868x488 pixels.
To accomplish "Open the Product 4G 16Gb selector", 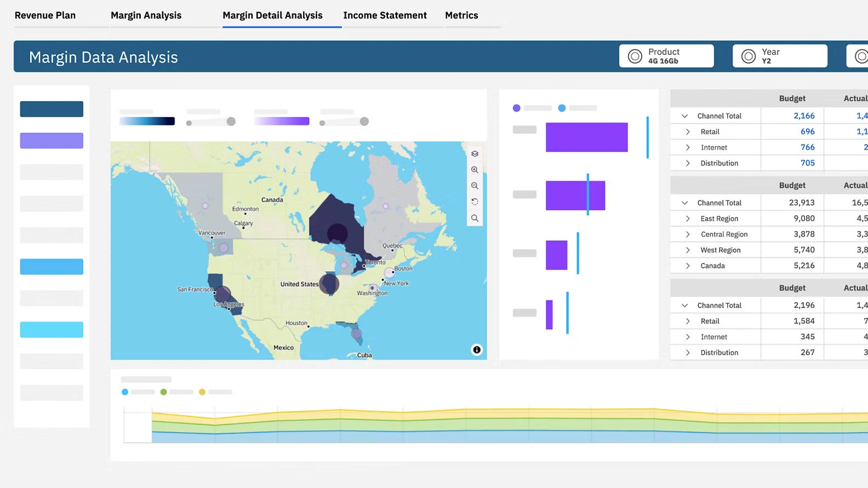I will tap(666, 56).
